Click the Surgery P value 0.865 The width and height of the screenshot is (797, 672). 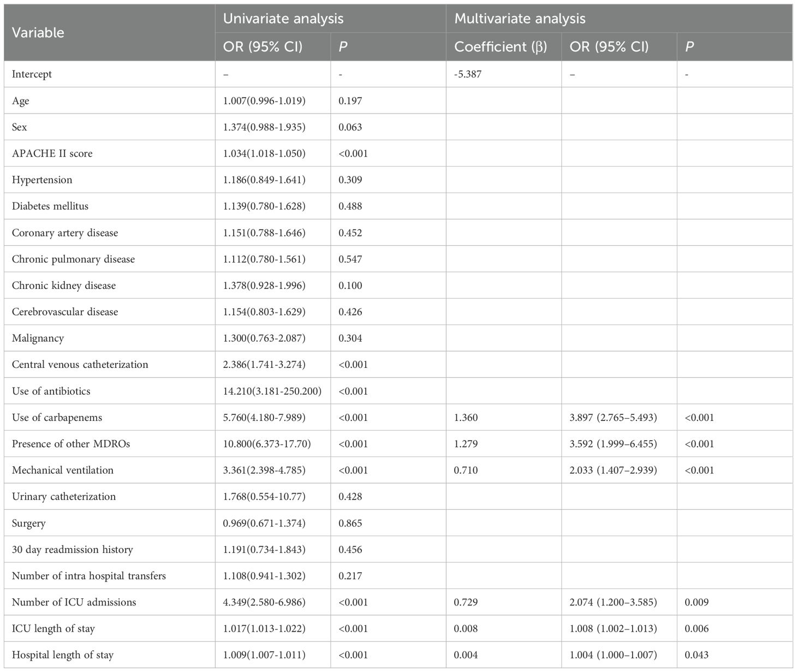(x=350, y=523)
